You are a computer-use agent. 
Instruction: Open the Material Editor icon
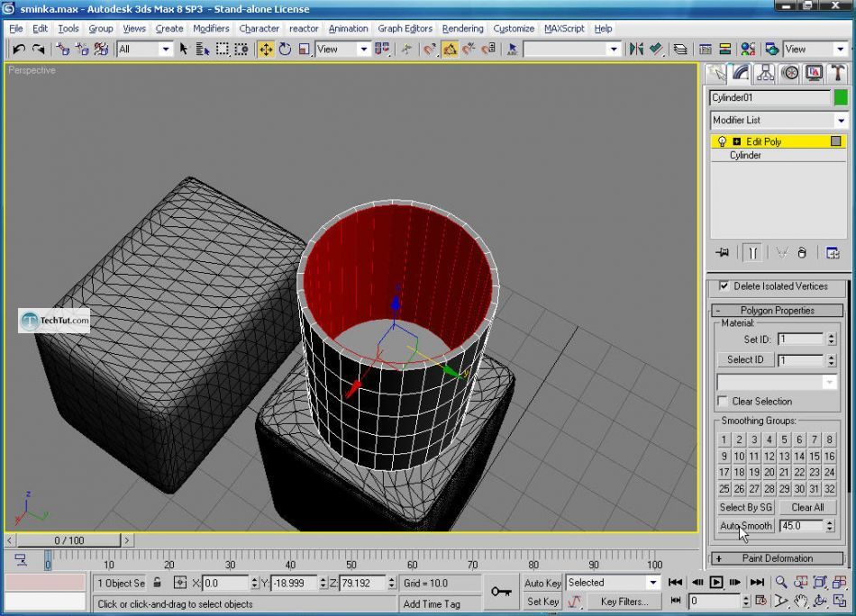click(x=748, y=50)
